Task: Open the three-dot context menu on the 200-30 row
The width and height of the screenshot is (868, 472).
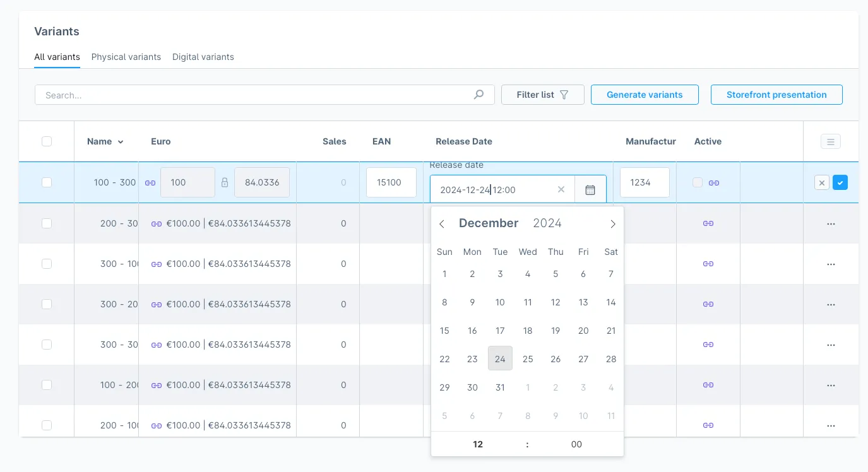Action: [831, 223]
